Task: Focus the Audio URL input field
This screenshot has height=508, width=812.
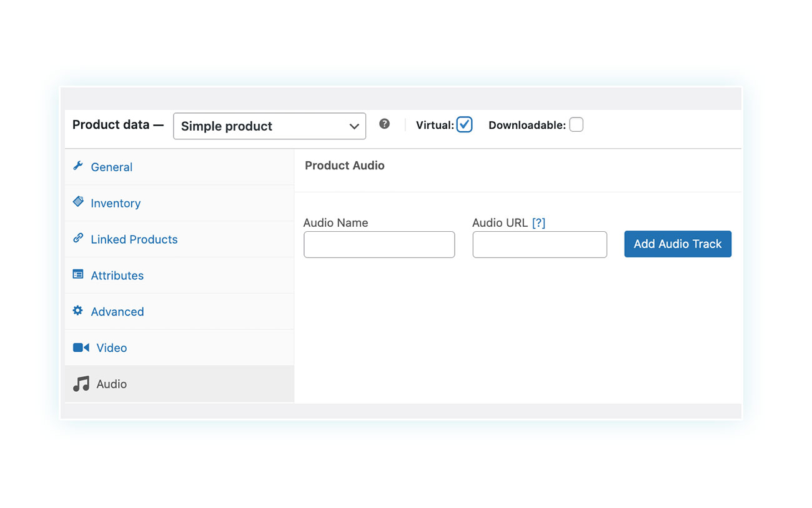Action: (x=540, y=244)
